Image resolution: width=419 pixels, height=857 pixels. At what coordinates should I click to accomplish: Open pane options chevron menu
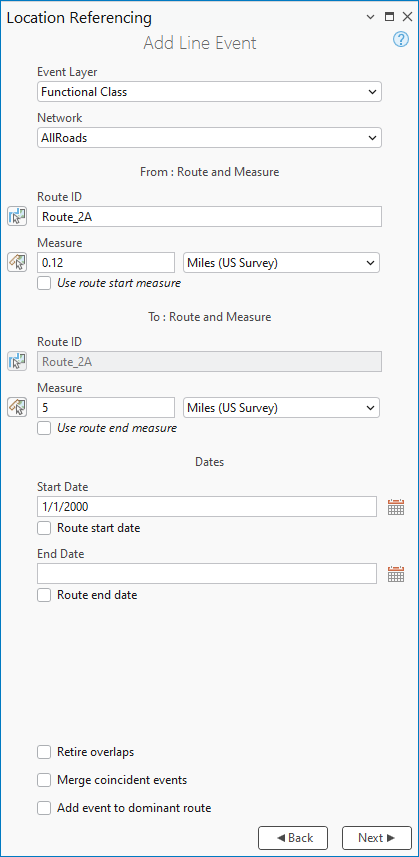[370, 17]
